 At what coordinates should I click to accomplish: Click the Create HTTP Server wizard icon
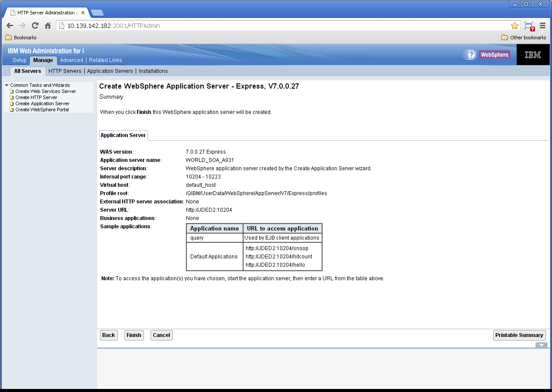(x=11, y=97)
